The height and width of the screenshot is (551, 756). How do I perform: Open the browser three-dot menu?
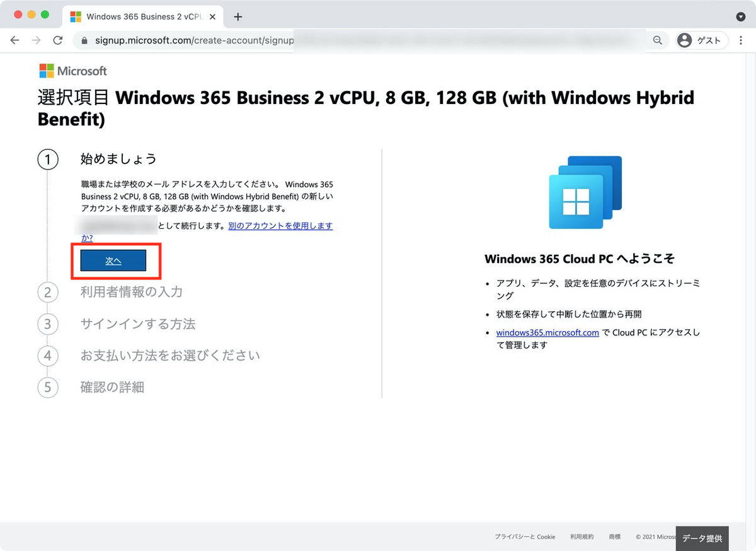(741, 40)
